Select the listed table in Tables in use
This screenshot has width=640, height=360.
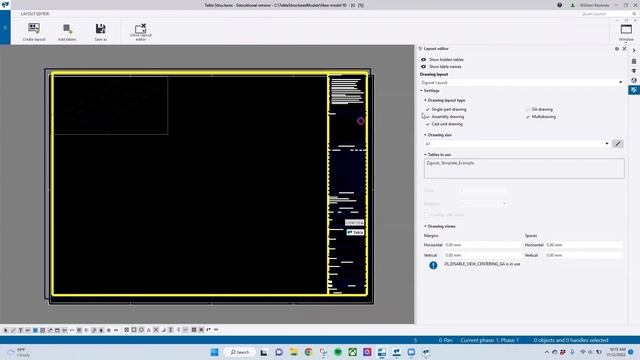coord(450,163)
